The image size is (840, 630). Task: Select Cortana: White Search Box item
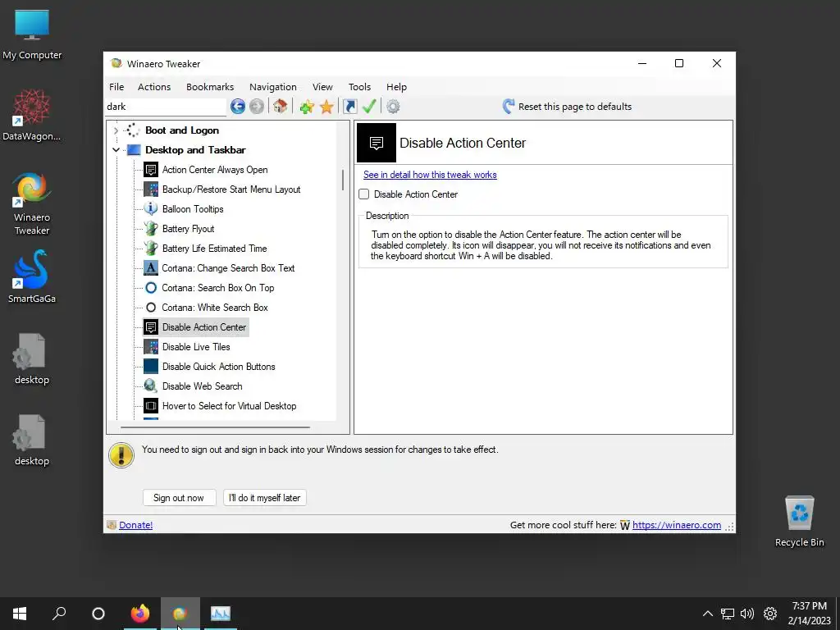click(215, 308)
